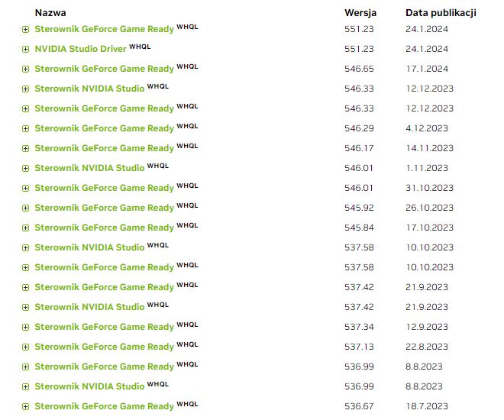504x420 pixels.
Task: Expand plus icon for version 536.67
Action: 25,407
